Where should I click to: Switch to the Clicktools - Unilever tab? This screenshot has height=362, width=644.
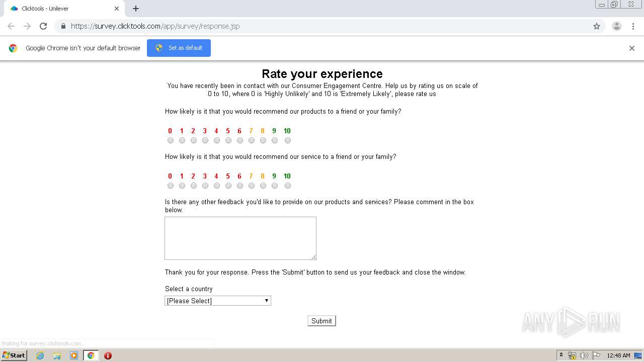64,9
